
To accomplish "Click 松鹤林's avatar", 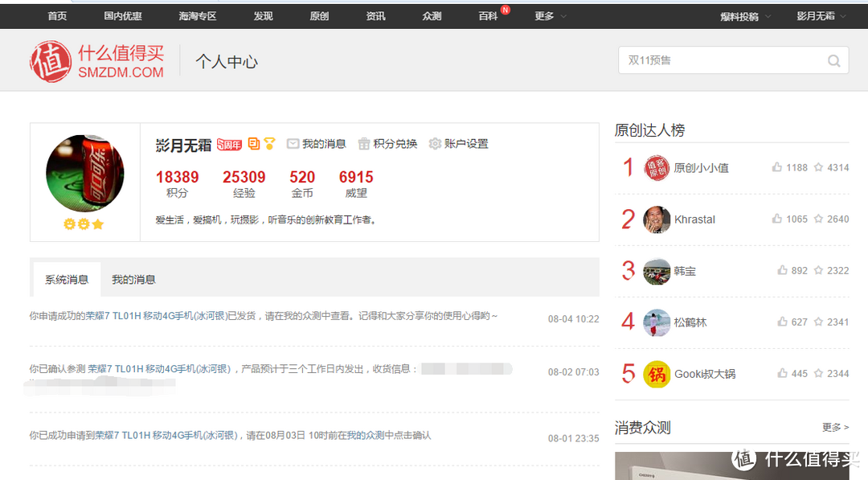I will point(657,322).
